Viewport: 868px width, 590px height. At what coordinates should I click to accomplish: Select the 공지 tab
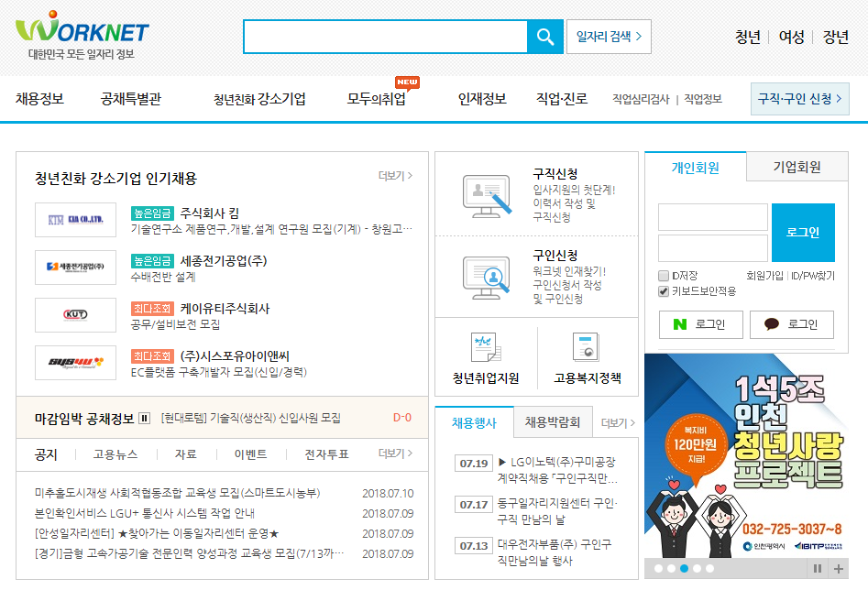[x=46, y=454]
